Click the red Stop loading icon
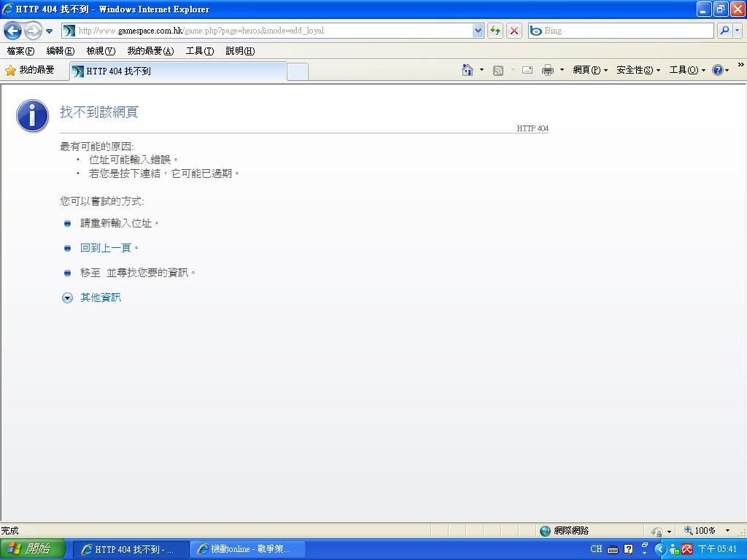 514,31
